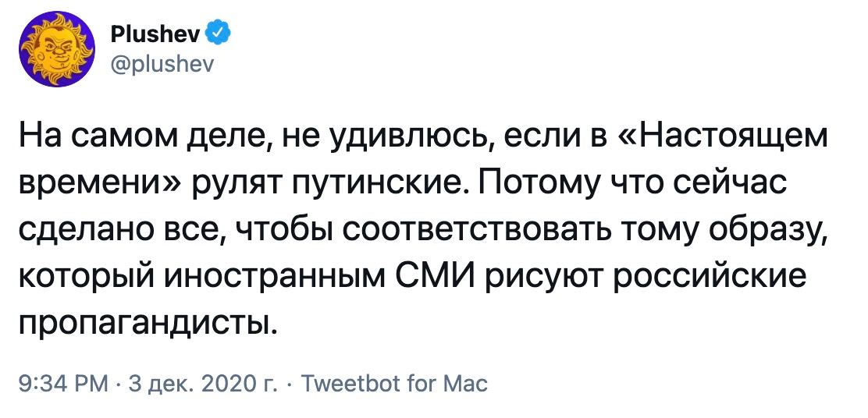Open the 9:34 PM timestamp link
Viewport: 868px width, 418px height.
tap(64, 383)
